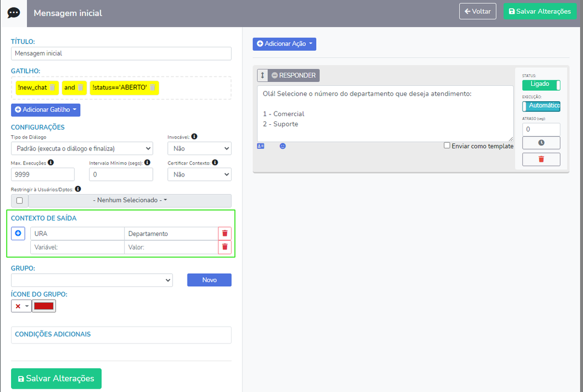Viewport: 583px width, 392px height.
Task: Click the up-down reorder arrow beside RESPONDER
Action: click(x=263, y=75)
